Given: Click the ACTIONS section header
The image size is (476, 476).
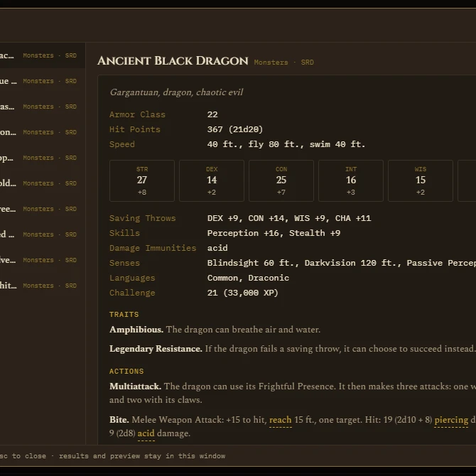Looking at the screenshot, I should point(126,372).
